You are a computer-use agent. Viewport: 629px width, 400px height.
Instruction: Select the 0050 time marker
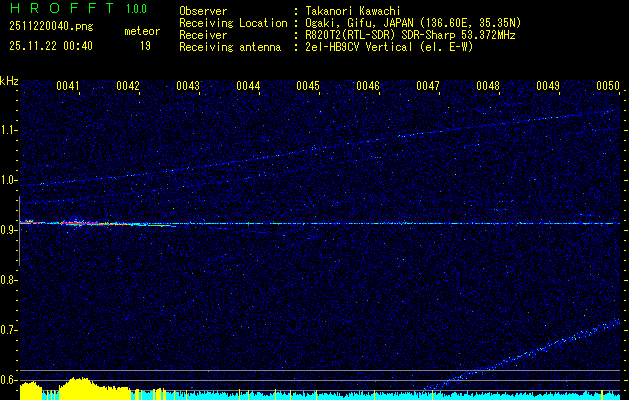[608, 86]
